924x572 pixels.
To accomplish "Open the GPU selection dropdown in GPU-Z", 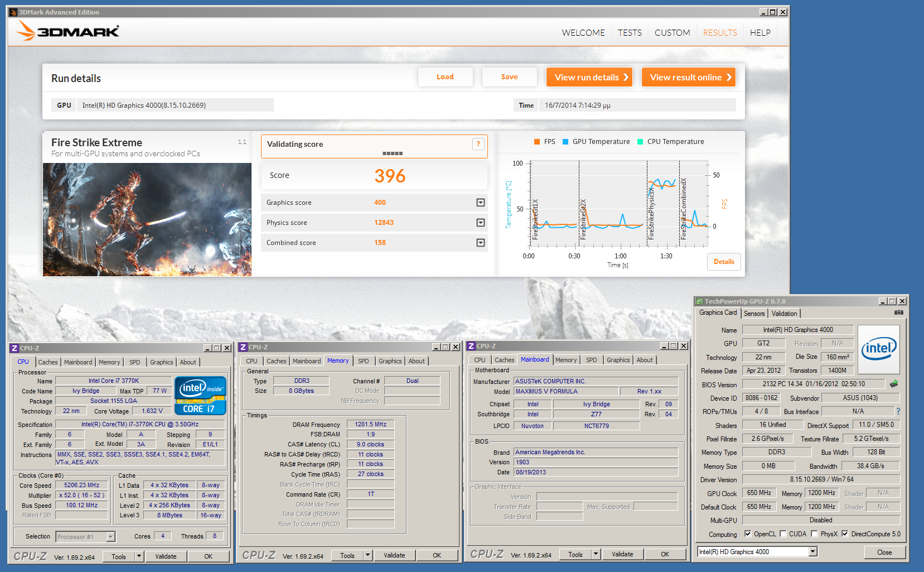I will click(813, 551).
